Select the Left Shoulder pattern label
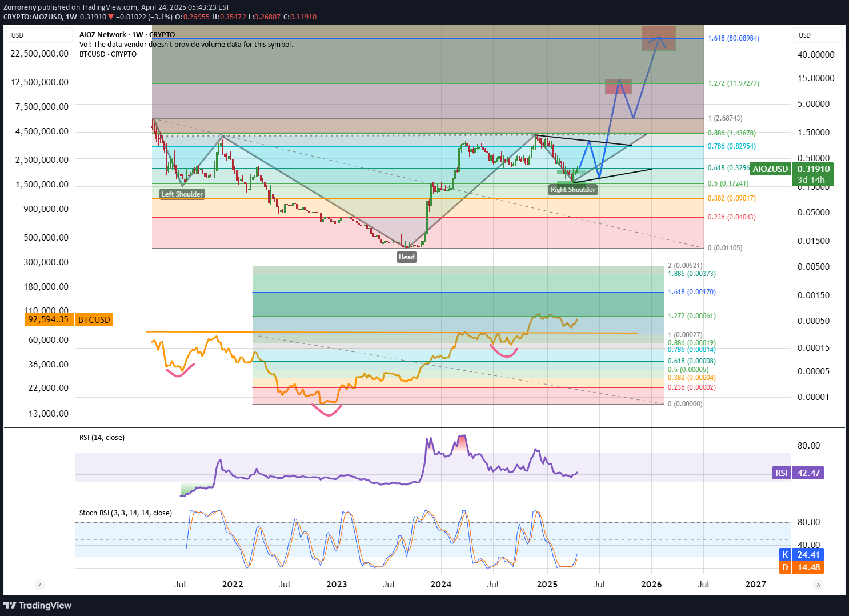 tap(182, 194)
